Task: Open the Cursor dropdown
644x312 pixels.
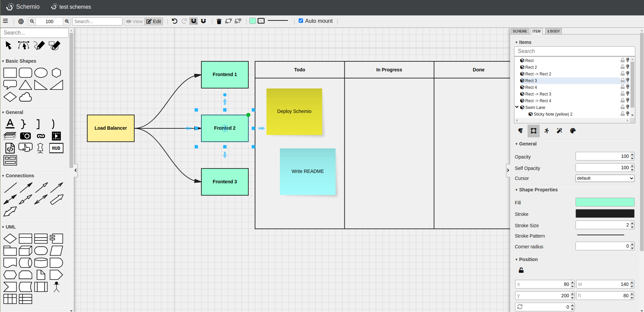Action: 605,178
